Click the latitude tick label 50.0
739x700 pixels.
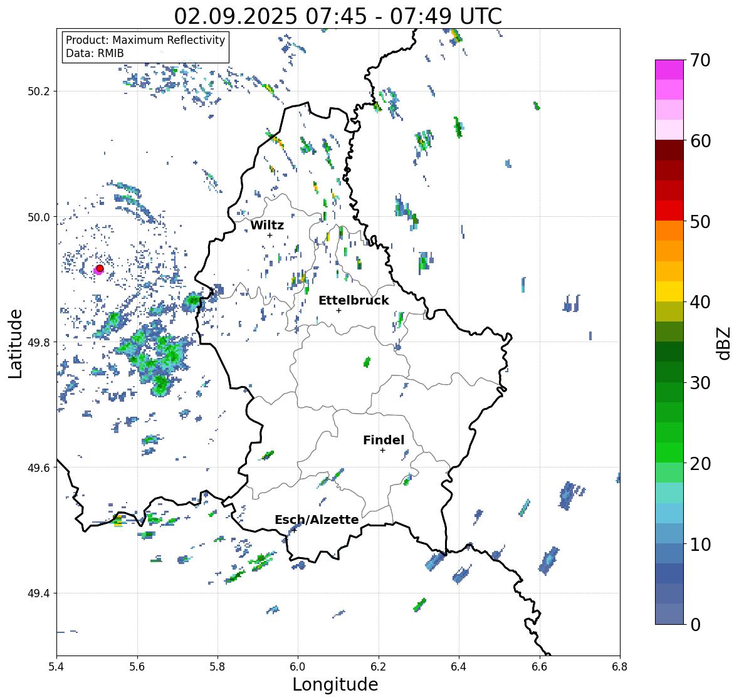(39, 217)
